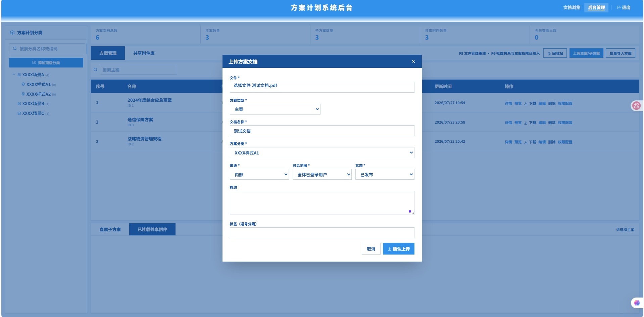The image size is (644, 317).
Task: Select XXXX样式A1 in category tree
Action: point(38,84)
